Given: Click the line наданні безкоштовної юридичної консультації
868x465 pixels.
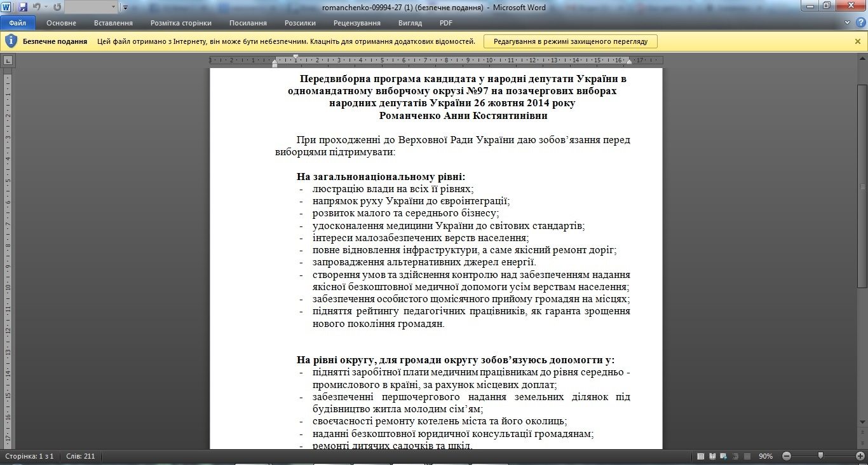Looking at the screenshot, I should [x=452, y=434].
